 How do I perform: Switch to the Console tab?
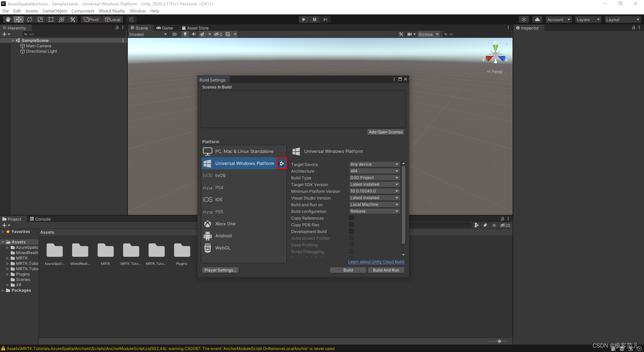click(40, 219)
